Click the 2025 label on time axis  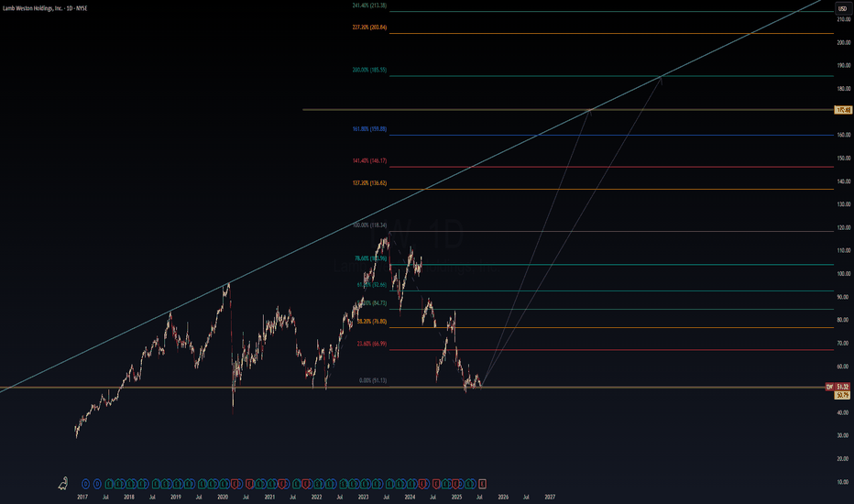pyautogui.click(x=457, y=497)
